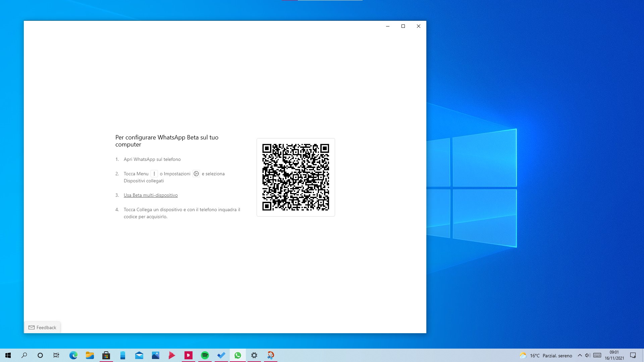This screenshot has width=644, height=362.
Task: Open the Action Center notifications icon
Action: 633,355
